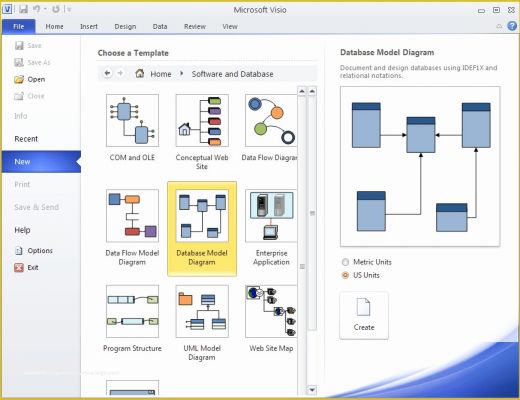Image resolution: width=520 pixels, height=400 pixels.
Task: Select Print in the backstage menu
Action: (x=22, y=184)
